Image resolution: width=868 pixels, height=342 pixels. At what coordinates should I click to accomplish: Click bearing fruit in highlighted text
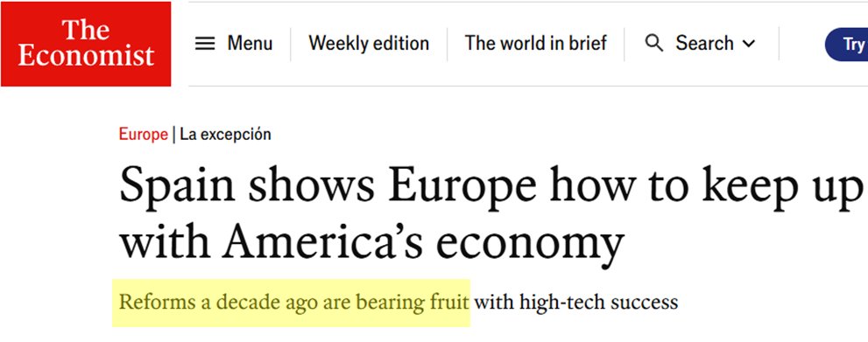(413, 303)
